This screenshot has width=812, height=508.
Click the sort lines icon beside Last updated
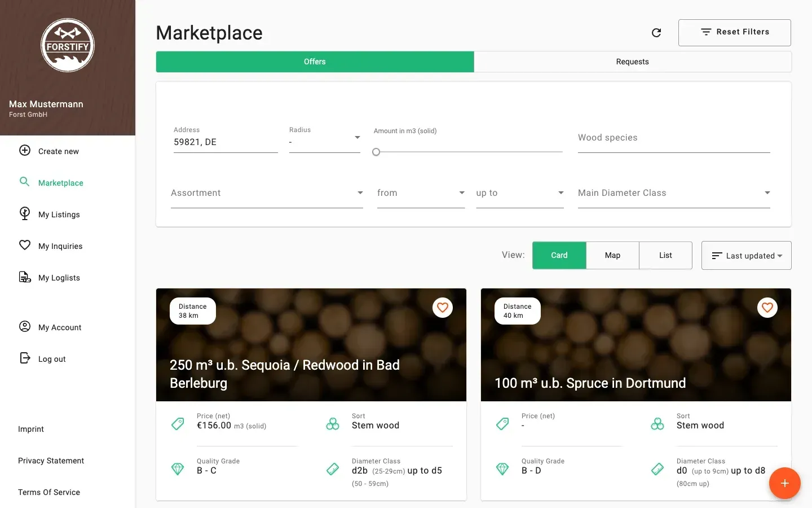717,256
